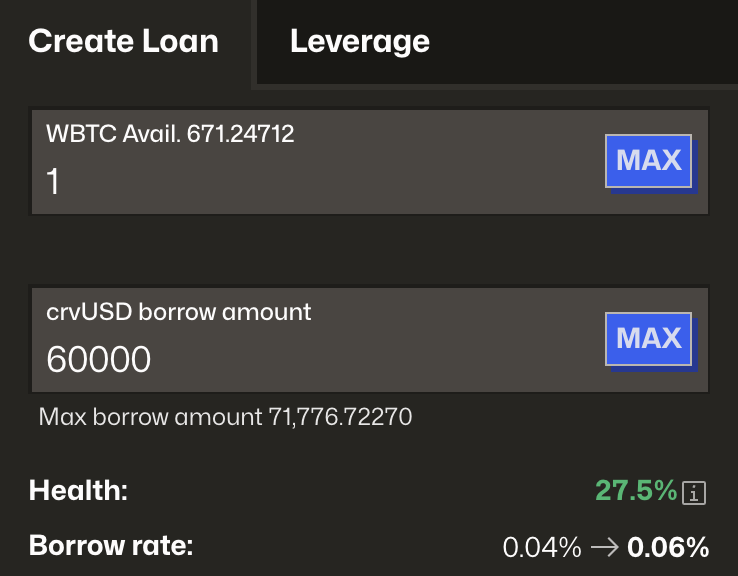
Task: Click the arrow between borrow rates
Action: pos(604,547)
